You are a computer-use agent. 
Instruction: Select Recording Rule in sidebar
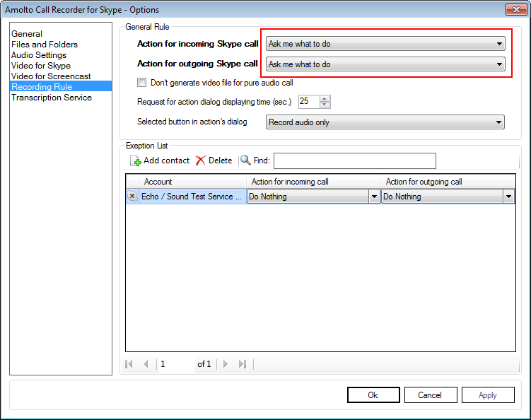61,87
